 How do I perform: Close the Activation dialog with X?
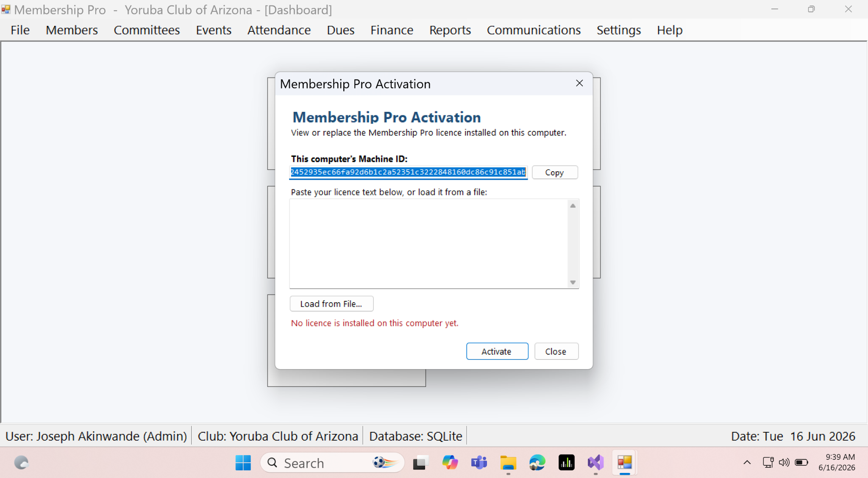click(x=579, y=83)
